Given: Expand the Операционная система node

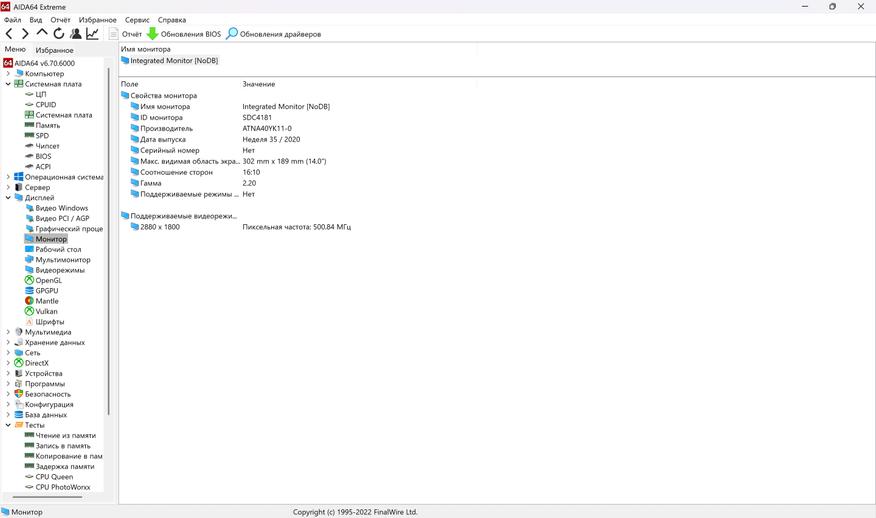Looking at the screenshot, I should (x=8, y=177).
